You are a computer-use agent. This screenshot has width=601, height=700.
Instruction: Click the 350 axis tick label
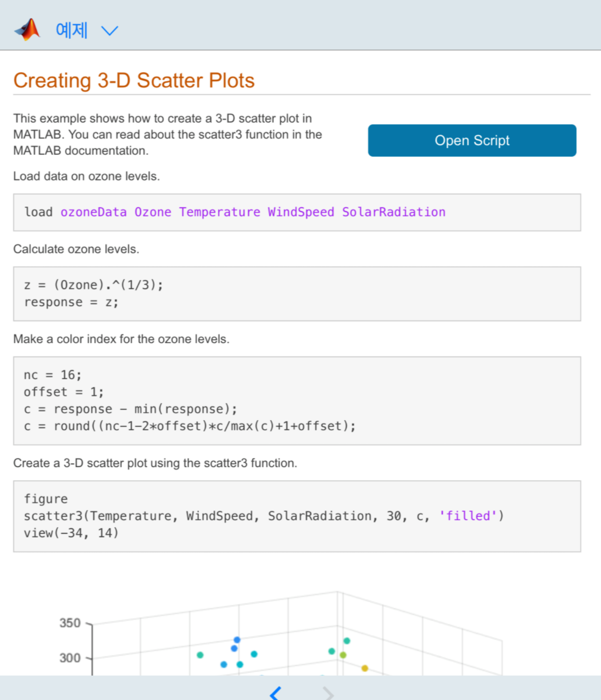coord(70,623)
